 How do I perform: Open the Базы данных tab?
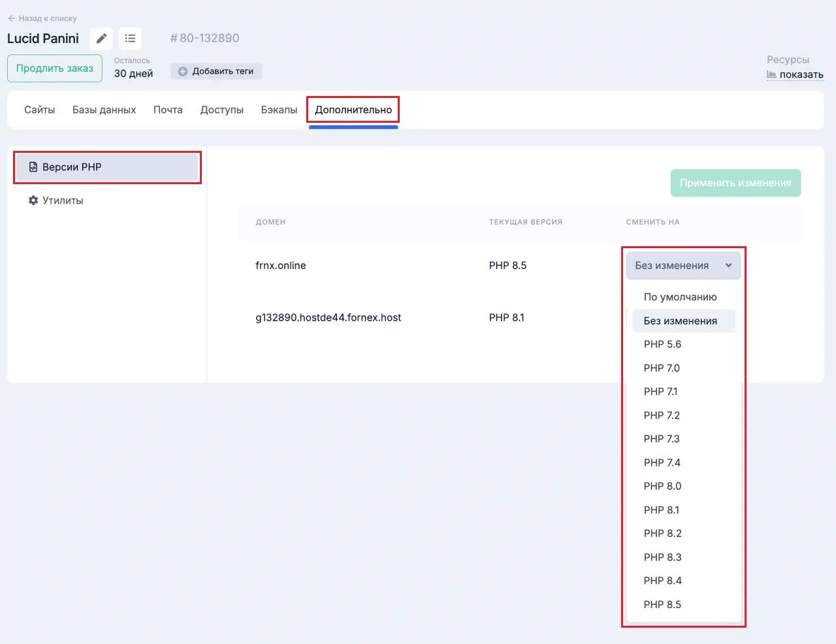[104, 109]
